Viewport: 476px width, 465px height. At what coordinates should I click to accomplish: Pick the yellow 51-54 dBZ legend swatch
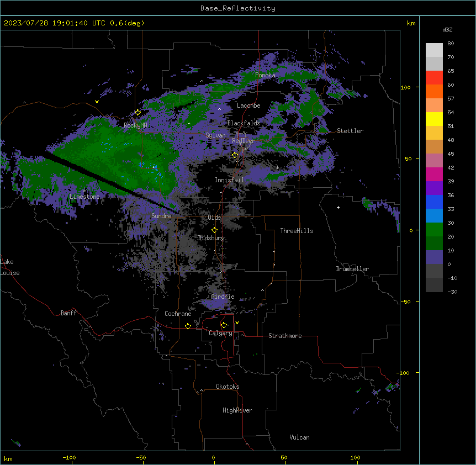434,119
